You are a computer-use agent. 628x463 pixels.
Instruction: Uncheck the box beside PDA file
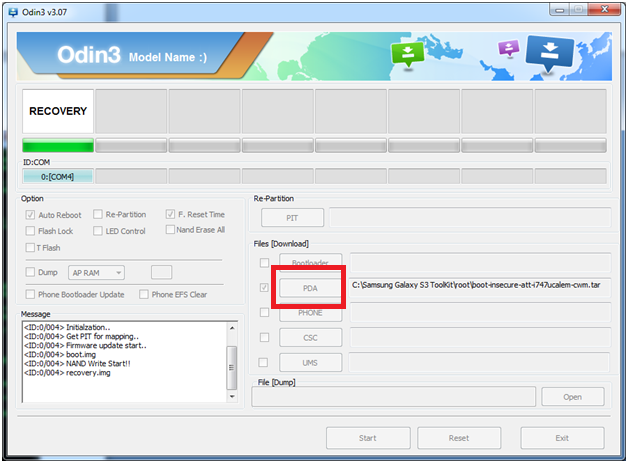tap(264, 288)
